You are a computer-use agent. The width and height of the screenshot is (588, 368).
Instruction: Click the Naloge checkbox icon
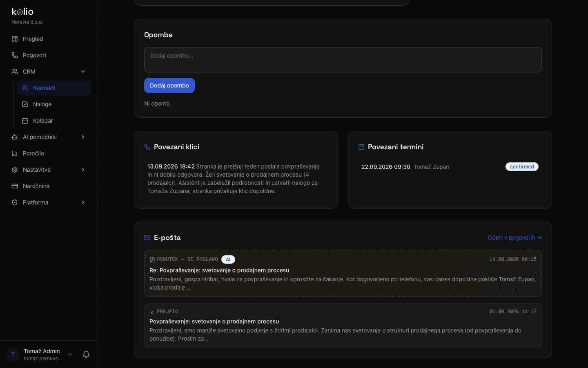coord(25,104)
